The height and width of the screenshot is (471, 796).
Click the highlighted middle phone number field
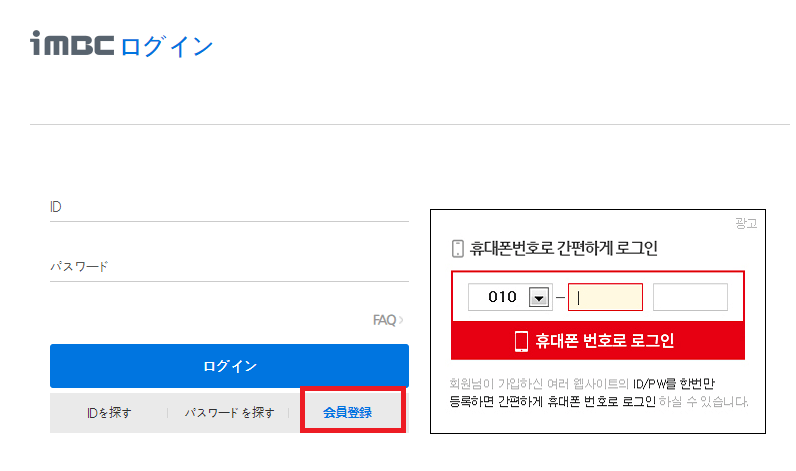point(605,297)
